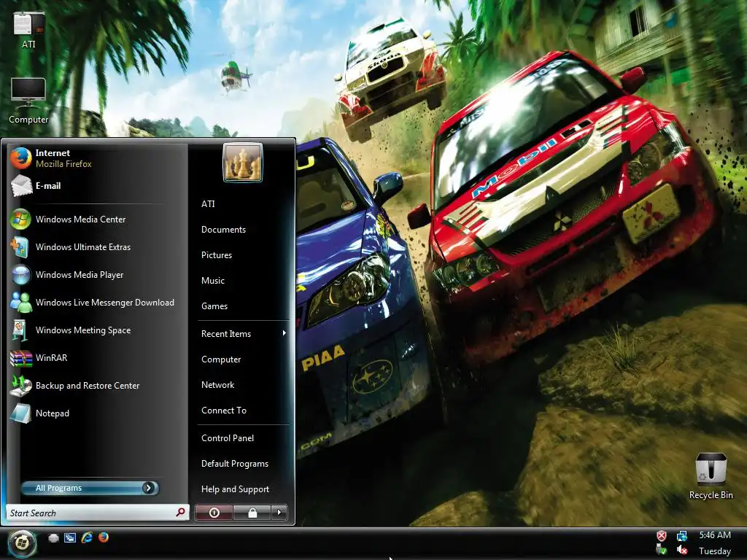
Task: Click the chess user account picture
Action: (x=242, y=163)
